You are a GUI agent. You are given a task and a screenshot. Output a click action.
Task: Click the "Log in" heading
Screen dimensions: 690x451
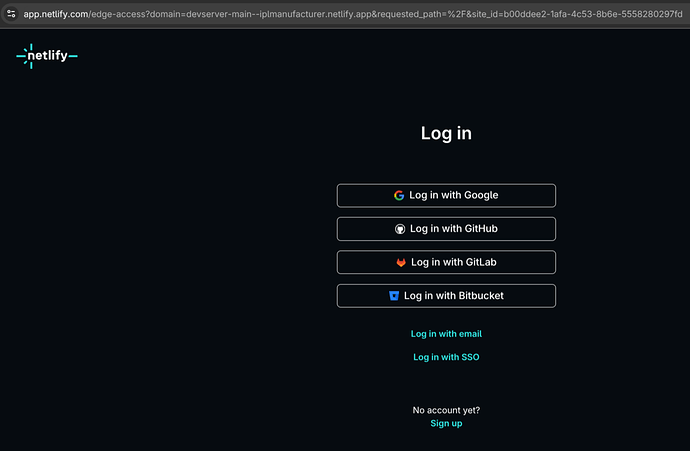tap(446, 133)
